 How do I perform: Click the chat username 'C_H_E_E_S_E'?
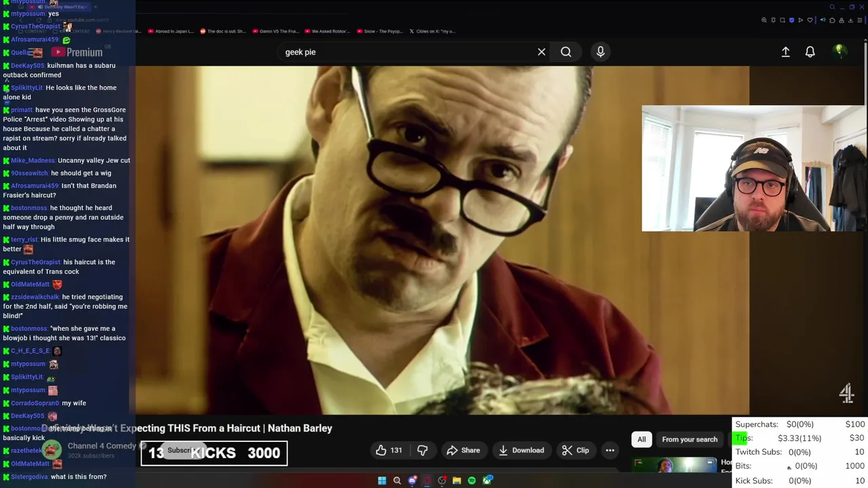pos(31,351)
